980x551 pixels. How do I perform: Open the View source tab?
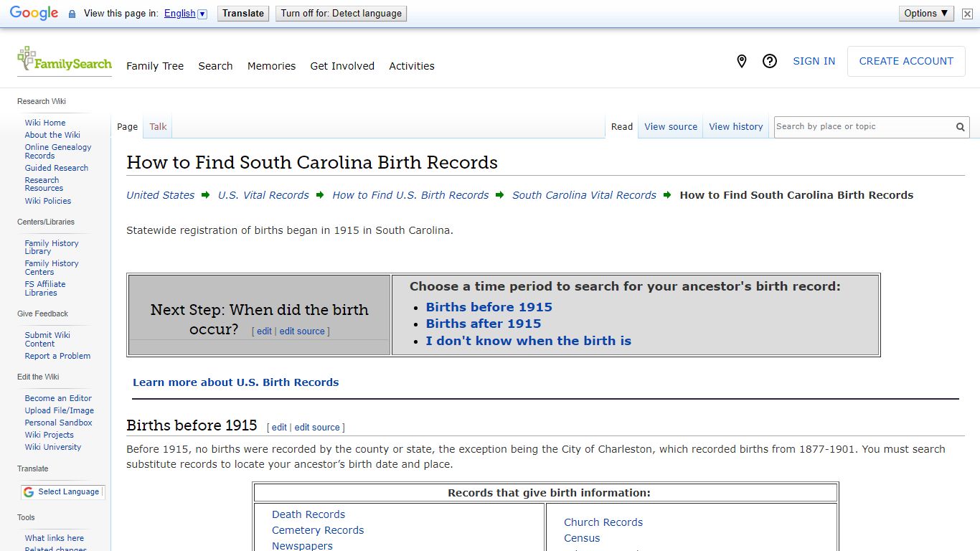coord(671,127)
